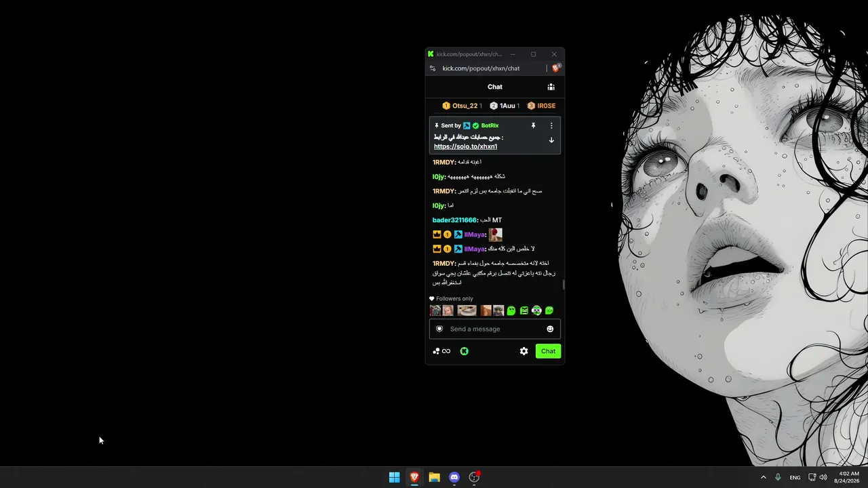Click BotRix username in pinned message
This screenshot has height=488, width=868.
pyautogui.click(x=490, y=125)
